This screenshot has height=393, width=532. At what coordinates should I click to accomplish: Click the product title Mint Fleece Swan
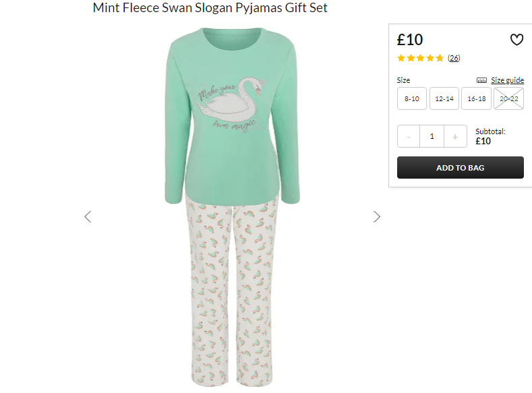[x=210, y=7]
